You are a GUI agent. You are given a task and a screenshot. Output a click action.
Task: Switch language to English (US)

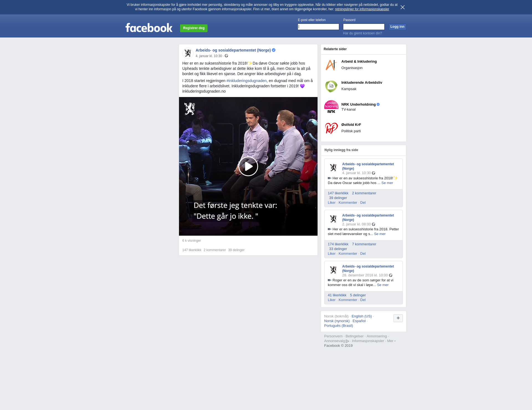pyautogui.click(x=362, y=316)
